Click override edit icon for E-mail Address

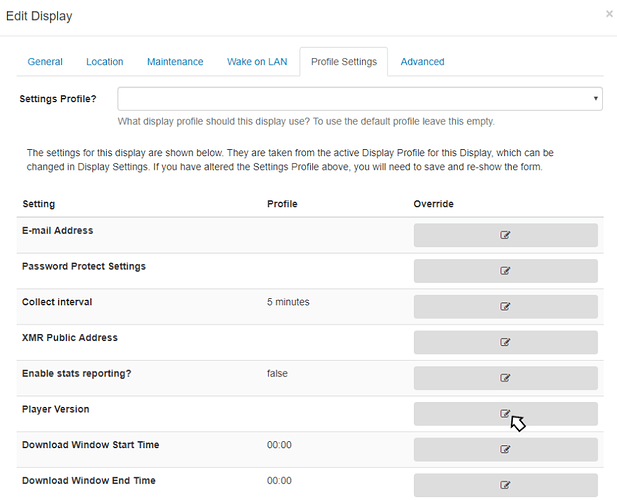click(505, 235)
